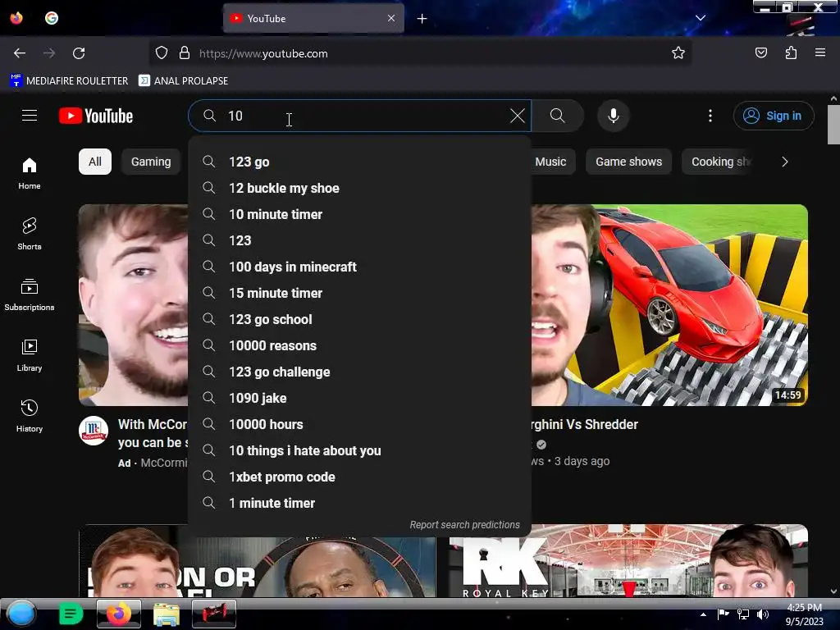
Task: Go to Home in the sidebar
Action: click(x=30, y=174)
